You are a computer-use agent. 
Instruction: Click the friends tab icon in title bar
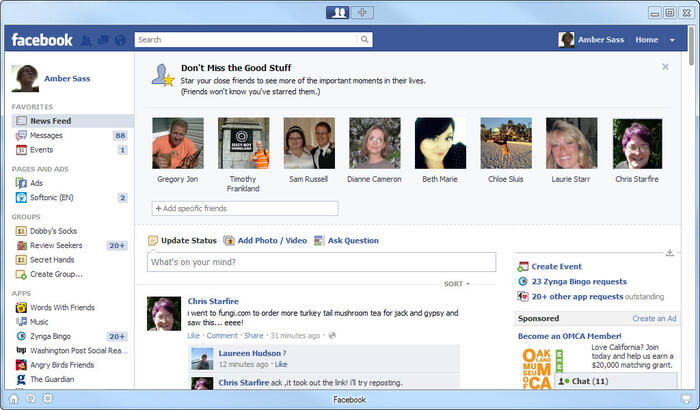[338, 13]
